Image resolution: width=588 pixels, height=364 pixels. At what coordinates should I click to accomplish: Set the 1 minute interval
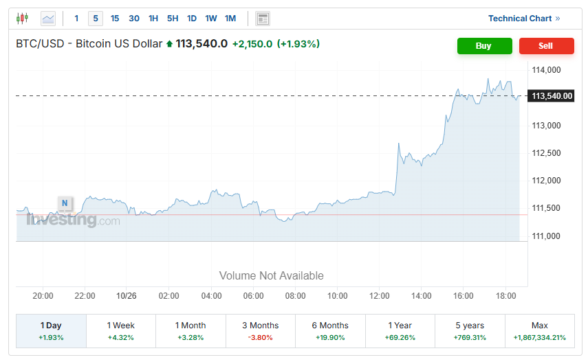point(76,19)
